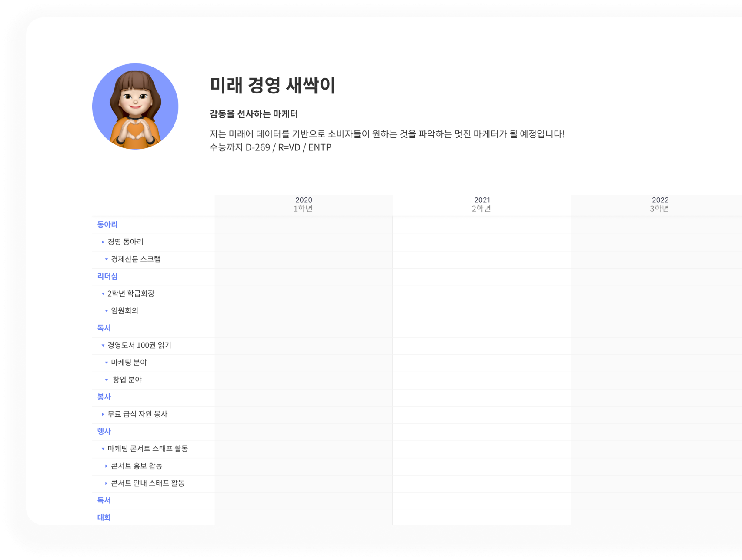Expand 콘서트 안내 스태프 활동 item
This screenshot has width=742, height=560.
[106, 483]
